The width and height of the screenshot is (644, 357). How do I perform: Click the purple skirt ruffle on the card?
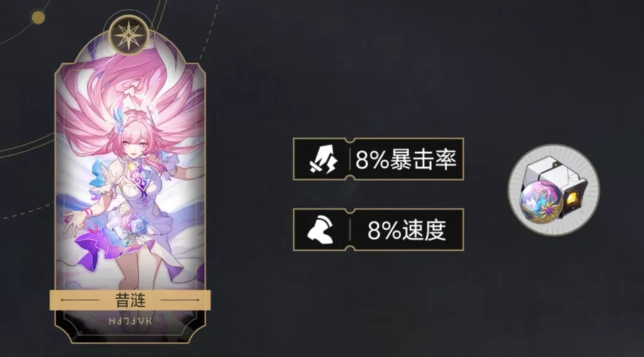tap(93, 247)
